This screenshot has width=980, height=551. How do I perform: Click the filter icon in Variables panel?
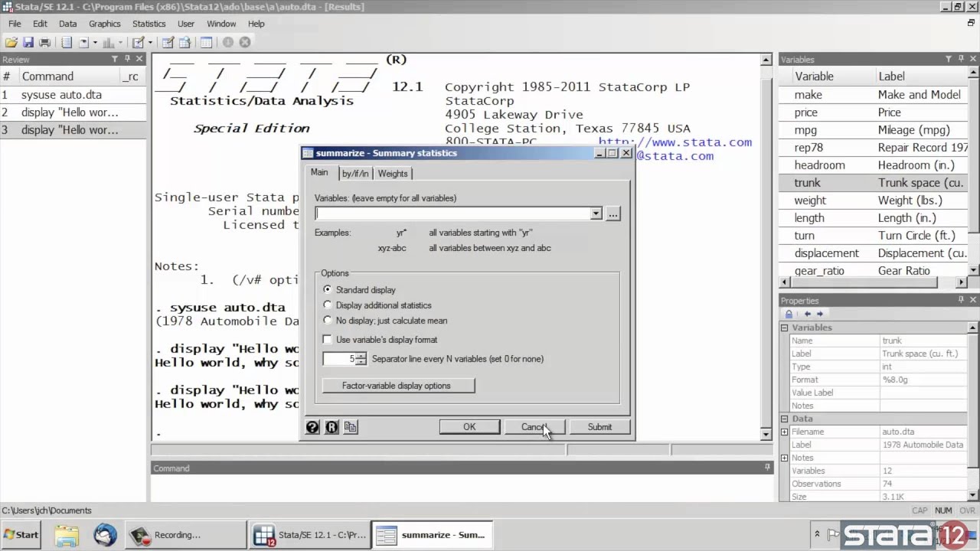949,59
